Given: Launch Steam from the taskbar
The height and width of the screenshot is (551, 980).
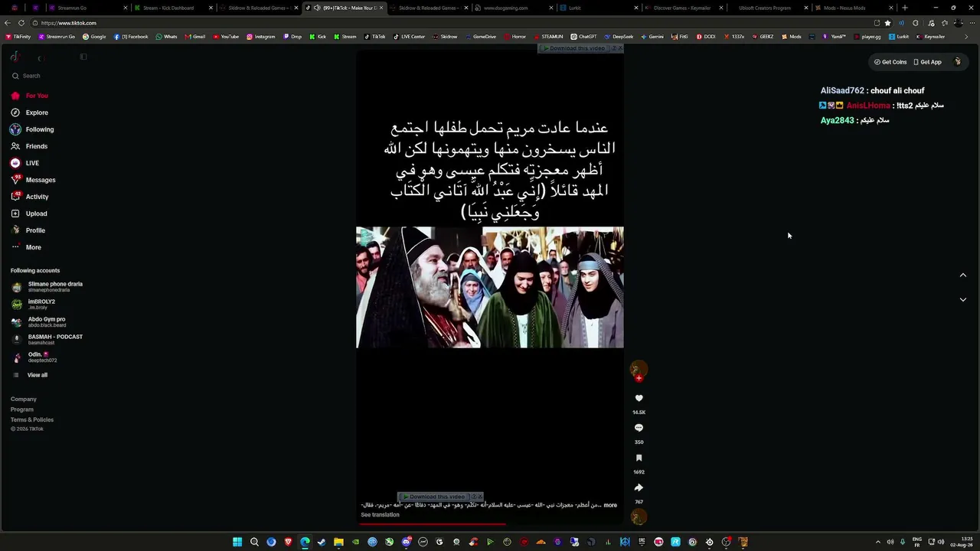Looking at the screenshot, I should click(322, 542).
